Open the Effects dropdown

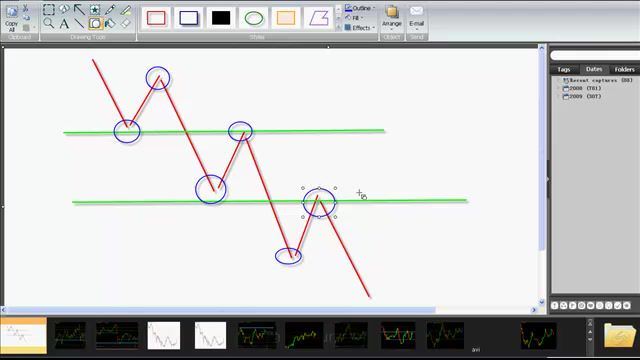360,28
